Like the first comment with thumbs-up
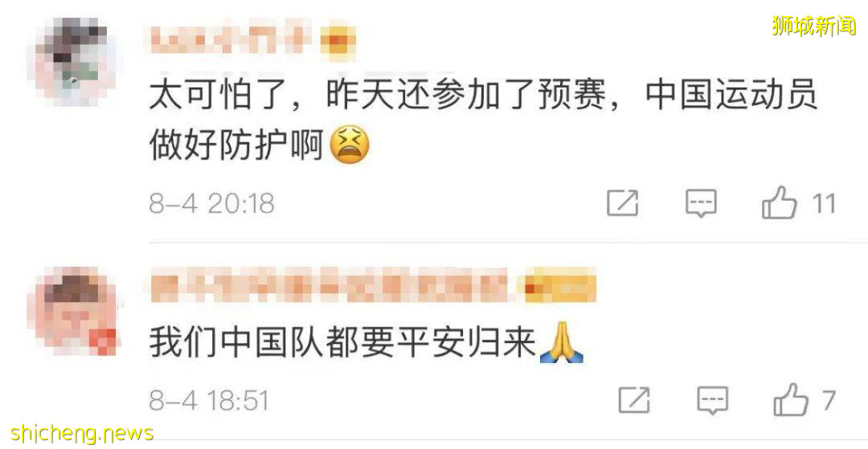 coord(780,202)
